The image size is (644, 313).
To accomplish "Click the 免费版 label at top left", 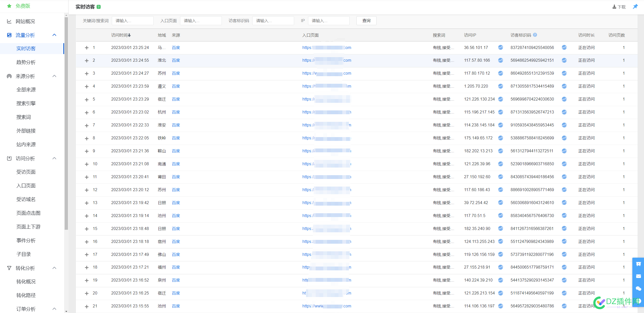I will point(23,6).
